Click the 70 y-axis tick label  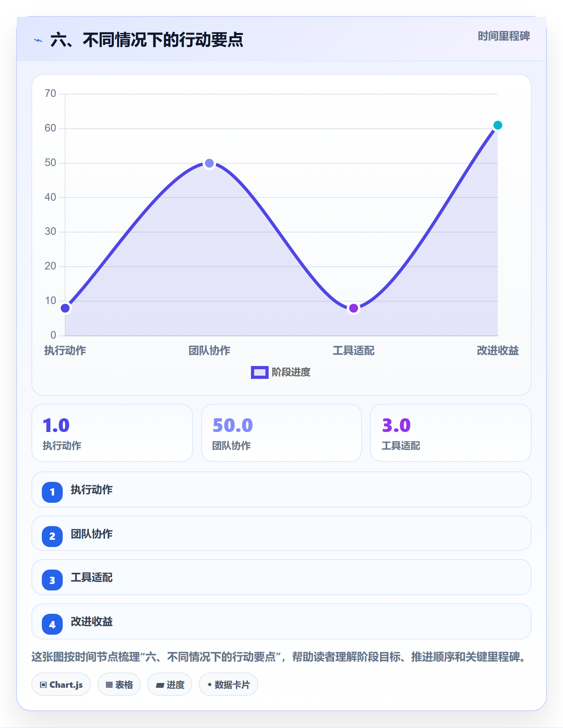pyautogui.click(x=50, y=94)
